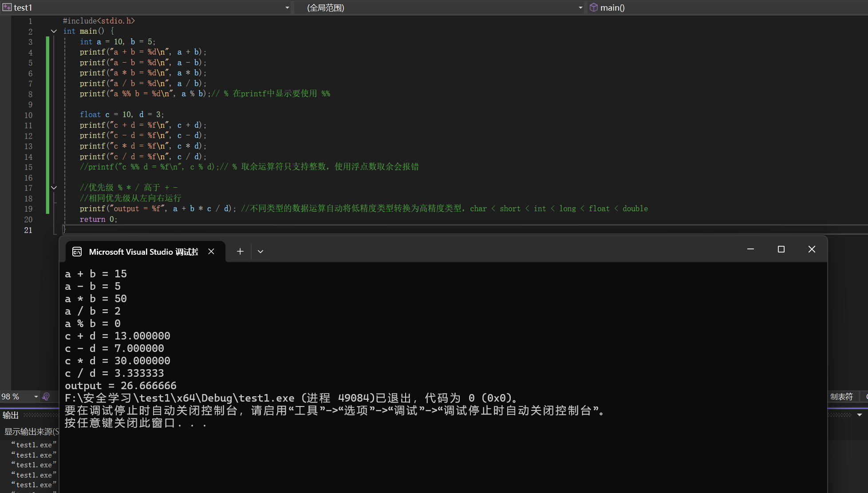Open the 98 % zoom level dropdown
Screen dimensions: 868x493
coord(36,397)
